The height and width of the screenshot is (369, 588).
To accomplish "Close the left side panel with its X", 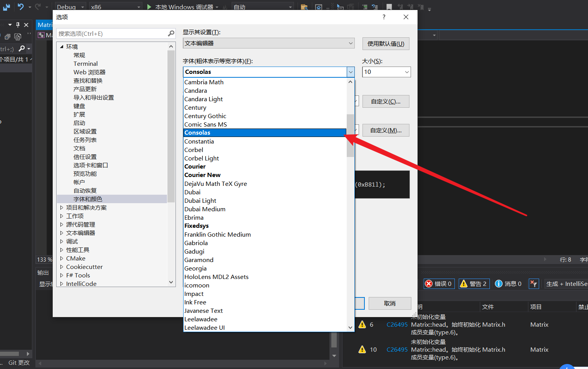I will coord(26,25).
